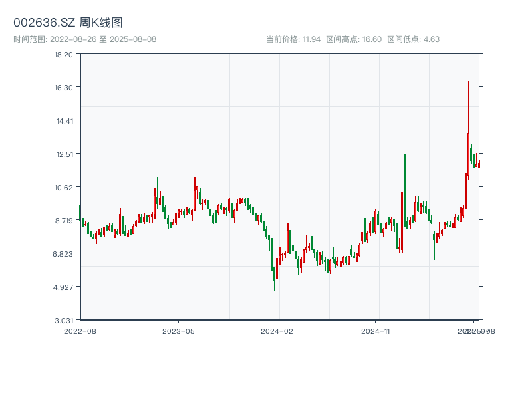The height and width of the screenshot is (399, 532).
Task: Select the 2022-08 date axis label
Action: (x=80, y=331)
